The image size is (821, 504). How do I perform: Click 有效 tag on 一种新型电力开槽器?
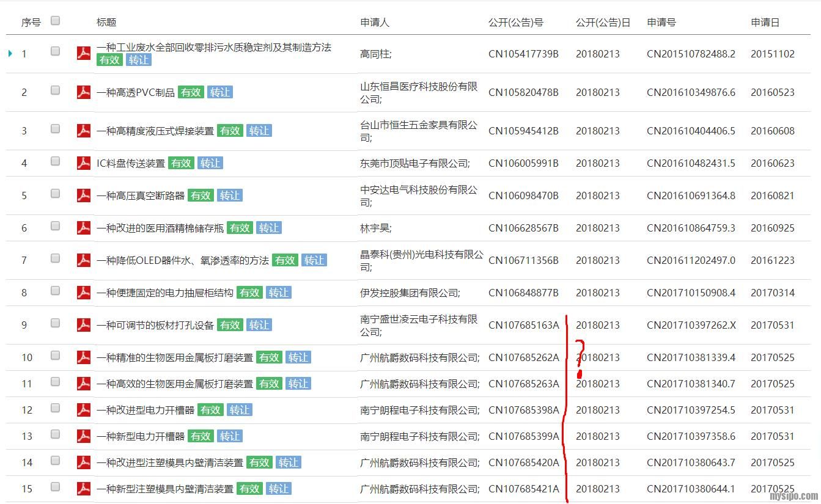tap(201, 436)
